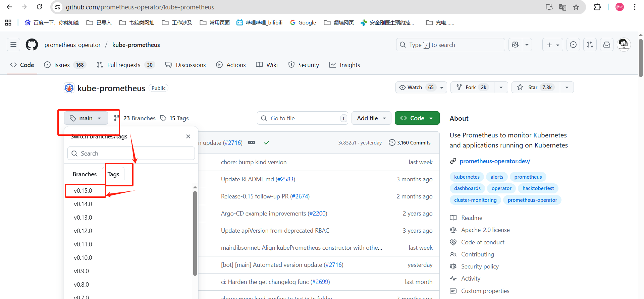Open the bilibili bookmark

click(260, 22)
